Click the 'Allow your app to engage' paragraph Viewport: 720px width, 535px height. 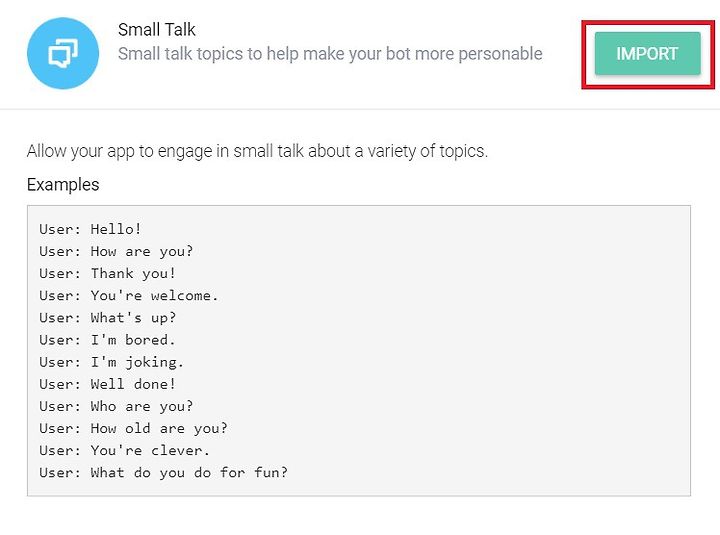257,151
